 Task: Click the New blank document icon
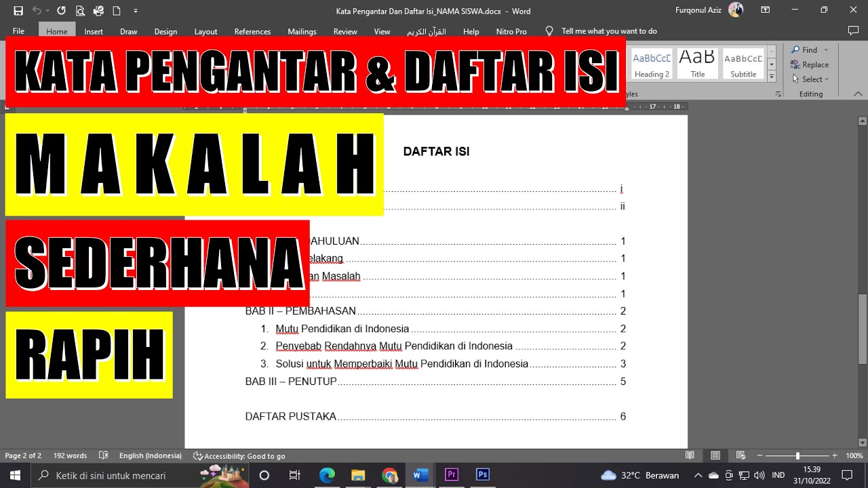coord(117,11)
